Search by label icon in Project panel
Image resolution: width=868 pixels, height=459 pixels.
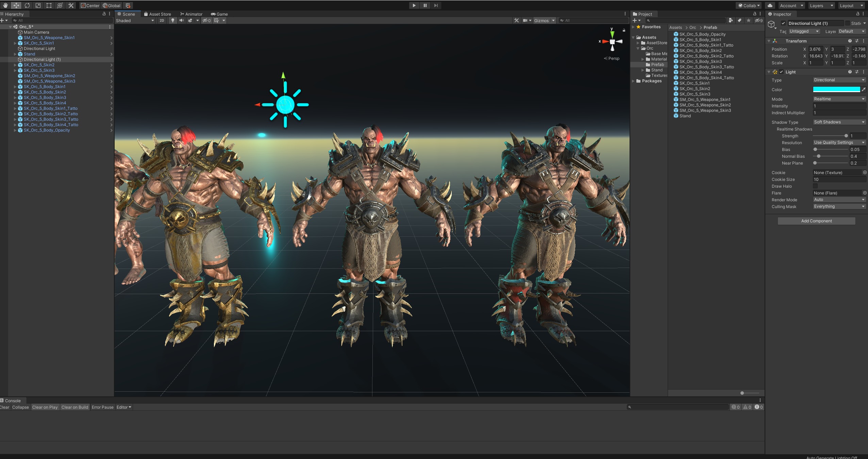[739, 20]
